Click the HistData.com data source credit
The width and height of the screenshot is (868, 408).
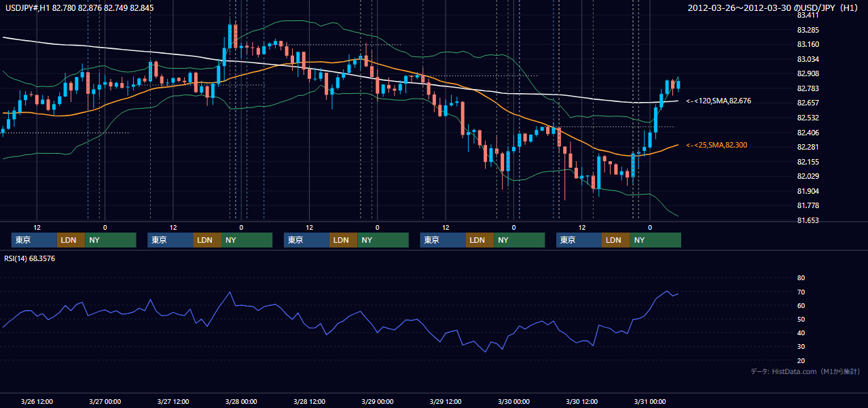pos(805,372)
